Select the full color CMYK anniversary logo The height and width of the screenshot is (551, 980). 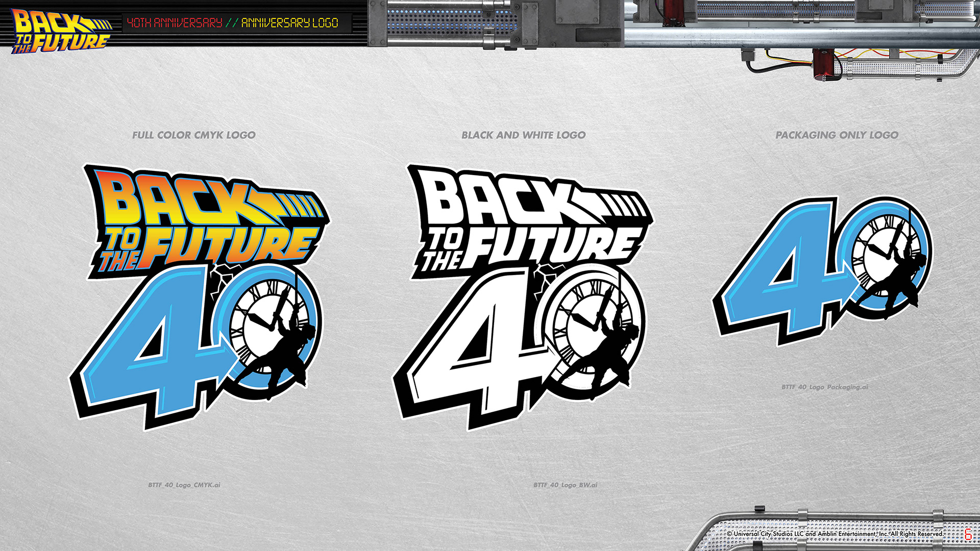click(200, 297)
